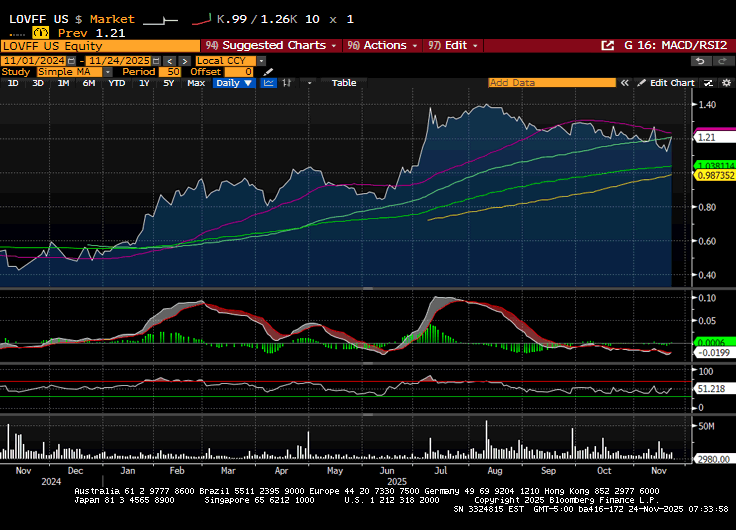Image resolution: width=736 pixels, height=530 pixels.
Task: Click the 1.21 last price axis label
Action: (714, 138)
